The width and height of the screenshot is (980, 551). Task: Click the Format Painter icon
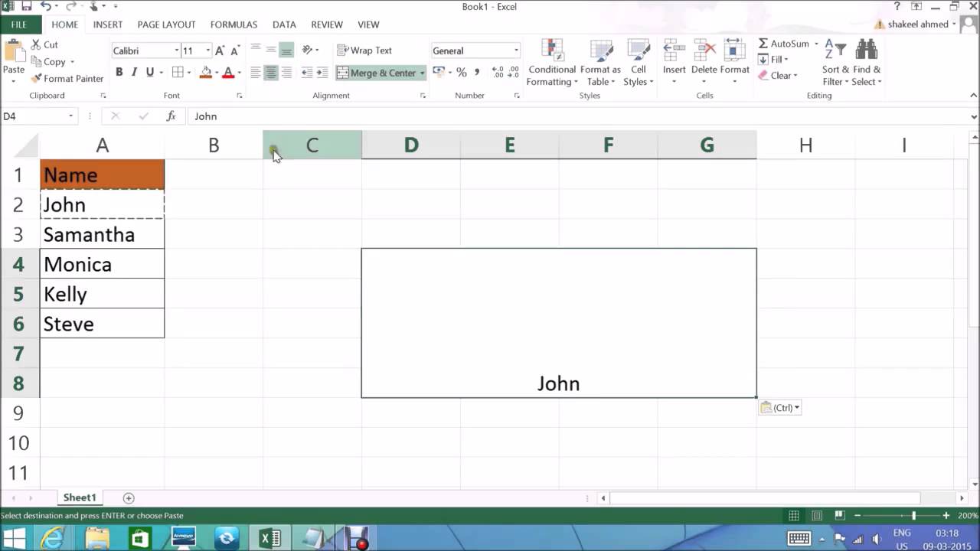click(x=36, y=78)
